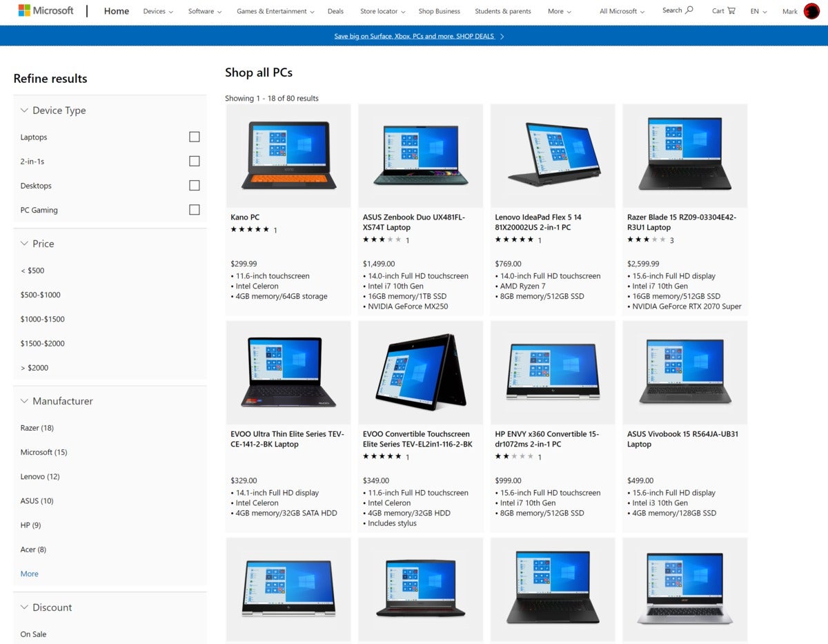Open the Devices dropdown menu
828x644 pixels.
(158, 11)
